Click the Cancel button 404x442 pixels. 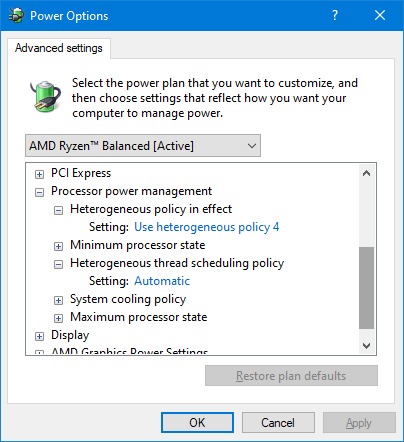click(278, 423)
